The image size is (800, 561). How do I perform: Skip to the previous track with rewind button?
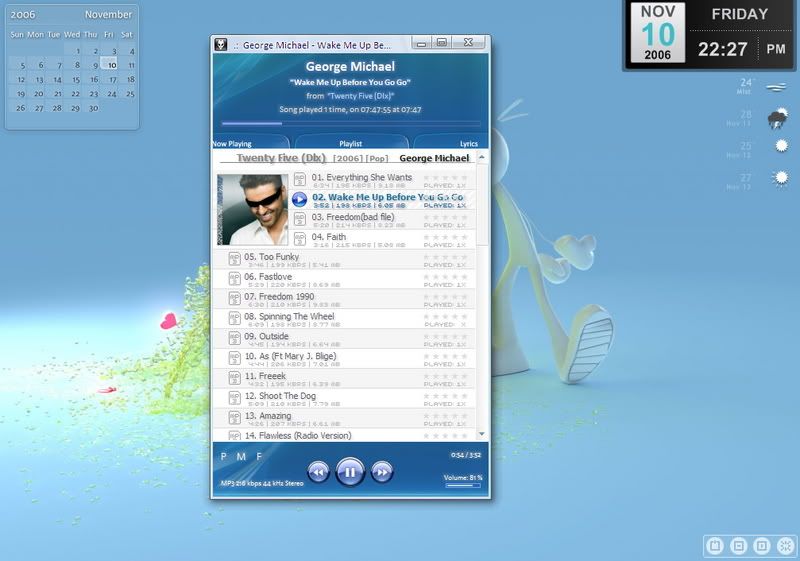pyautogui.click(x=318, y=472)
